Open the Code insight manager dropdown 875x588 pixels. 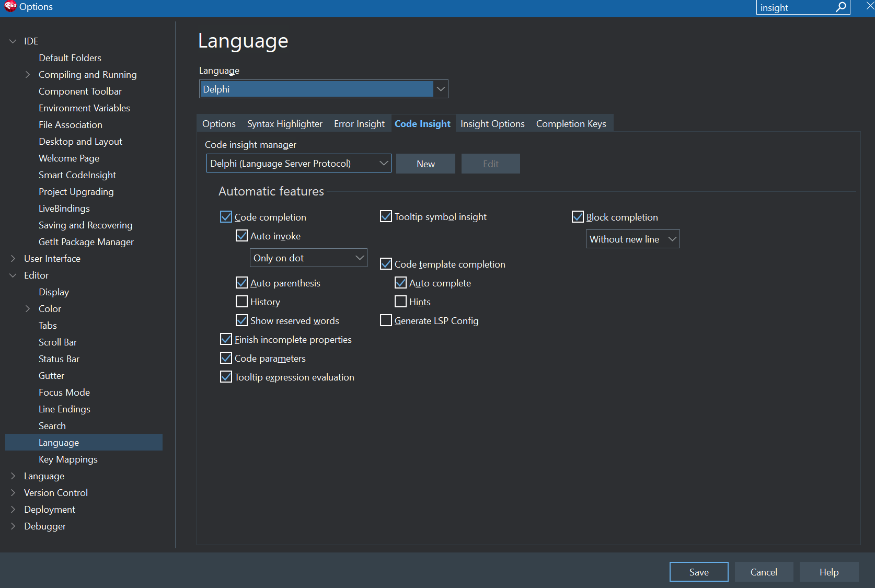(x=298, y=164)
